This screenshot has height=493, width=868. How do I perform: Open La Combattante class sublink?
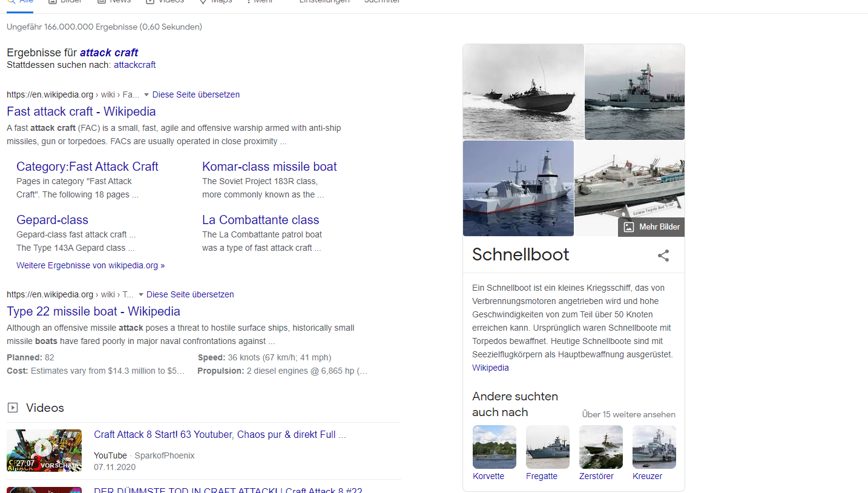[260, 220]
